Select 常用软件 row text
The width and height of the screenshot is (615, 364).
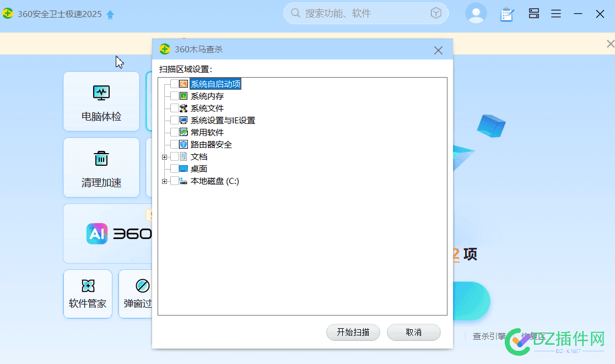click(x=207, y=132)
